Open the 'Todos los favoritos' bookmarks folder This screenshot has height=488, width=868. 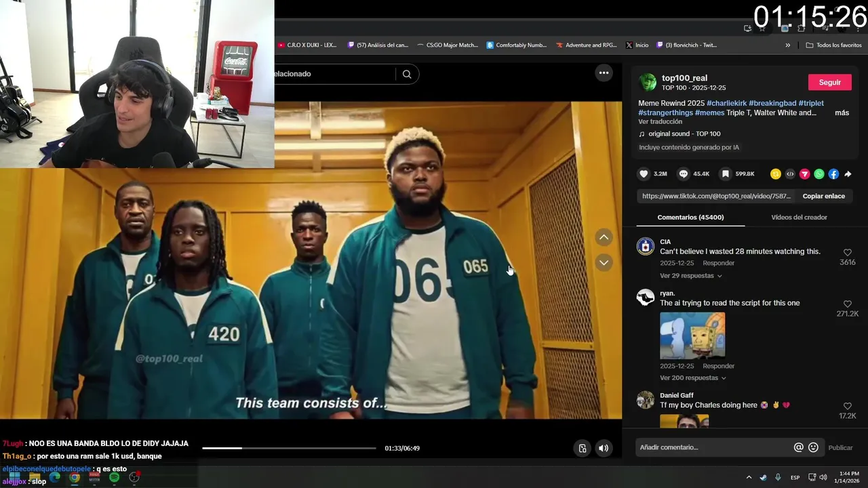point(833,45)
